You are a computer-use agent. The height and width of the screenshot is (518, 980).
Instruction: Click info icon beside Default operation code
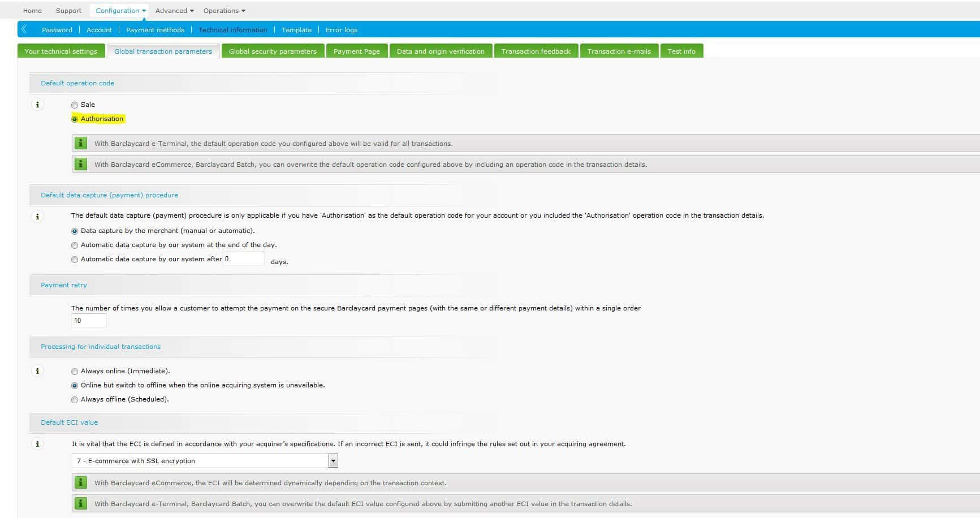tap(37, 105)
